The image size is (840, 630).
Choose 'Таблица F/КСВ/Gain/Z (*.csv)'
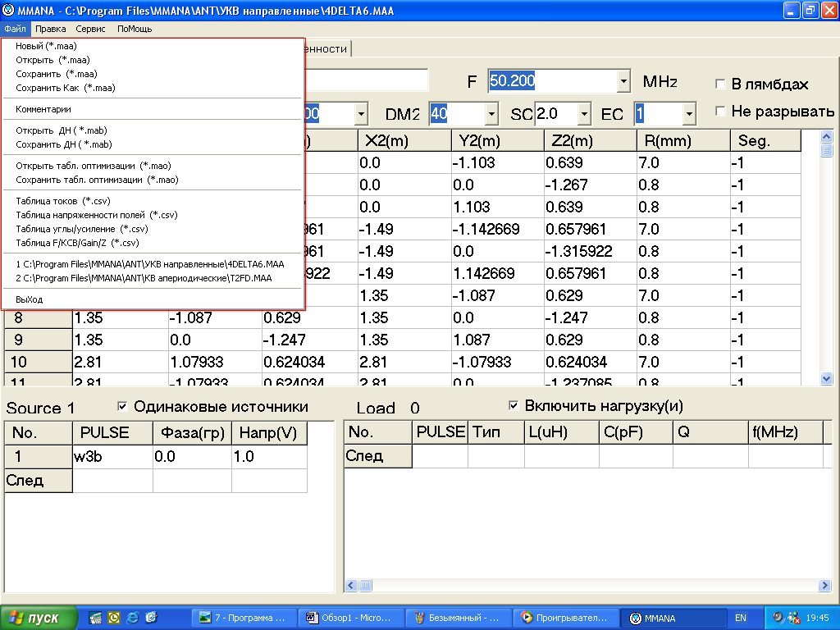coord(153,243)
